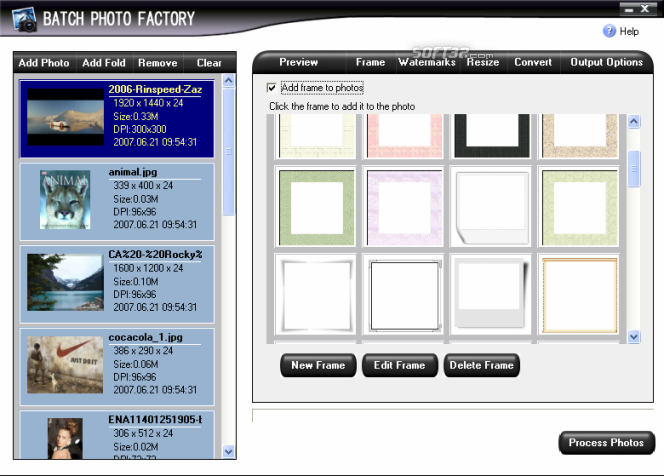Clear the photo list
Viewport: 664px width, 476px height.
coord(209,63)
